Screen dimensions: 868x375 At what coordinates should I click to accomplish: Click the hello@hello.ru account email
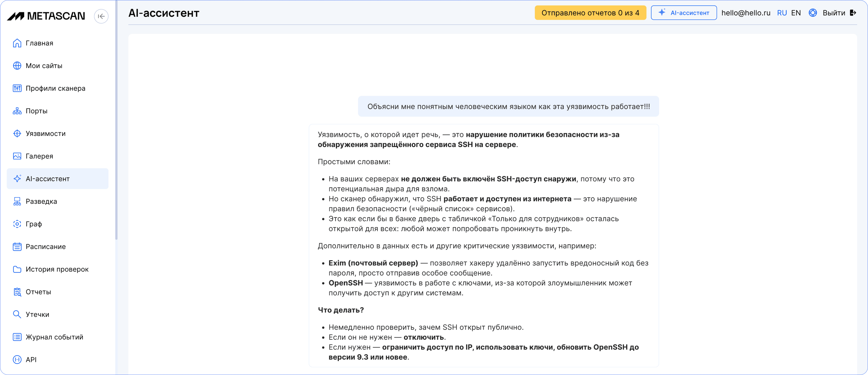pos(746,13)
